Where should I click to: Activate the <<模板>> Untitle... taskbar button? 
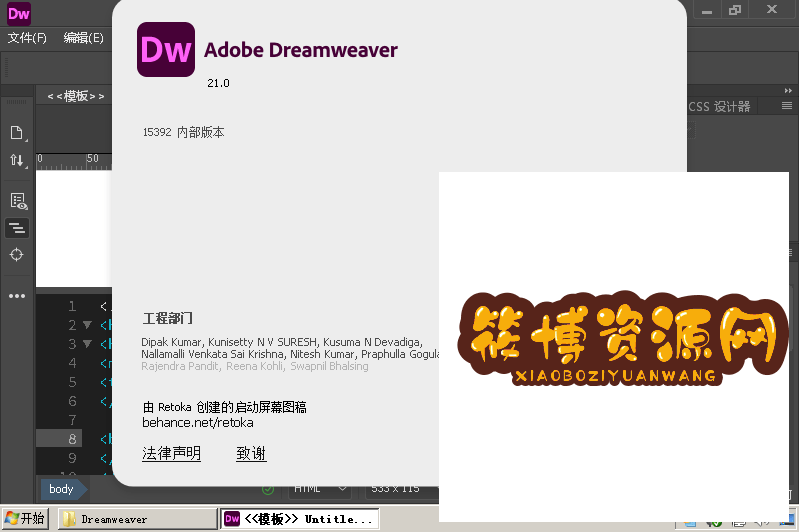(301, 519)
